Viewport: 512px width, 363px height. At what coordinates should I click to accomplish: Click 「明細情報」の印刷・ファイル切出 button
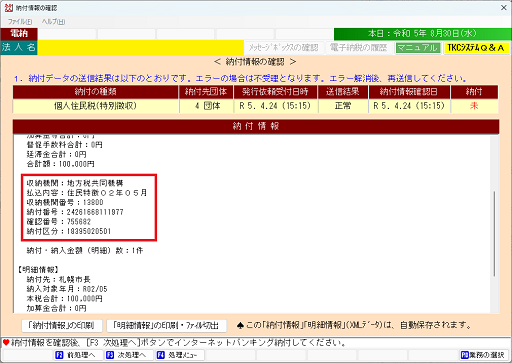pos(166,325)
